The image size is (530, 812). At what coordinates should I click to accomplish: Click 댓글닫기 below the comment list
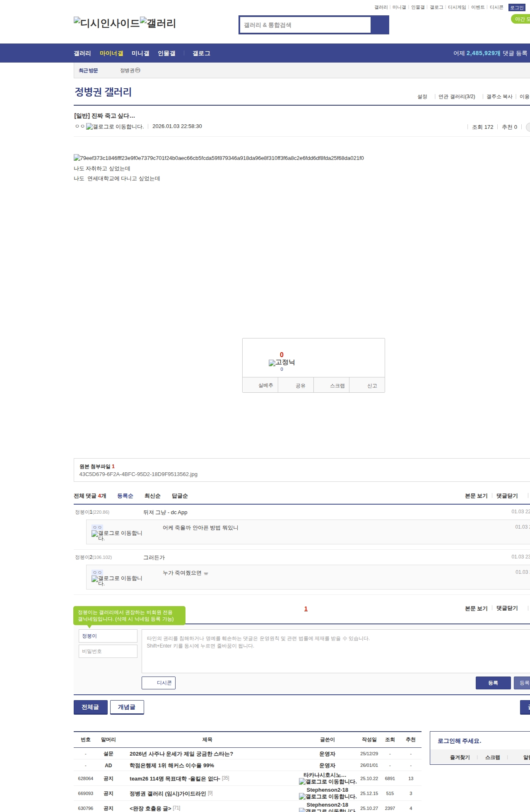coord(507,608)
